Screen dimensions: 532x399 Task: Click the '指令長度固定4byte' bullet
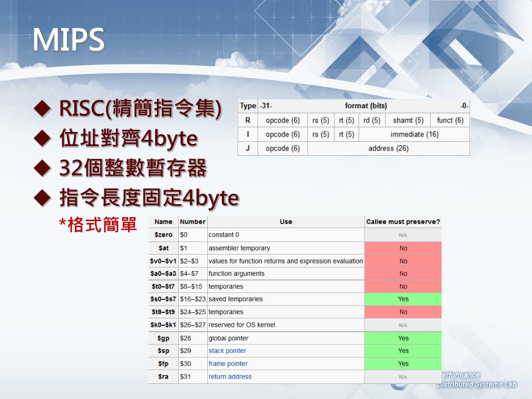coord(149,198)
